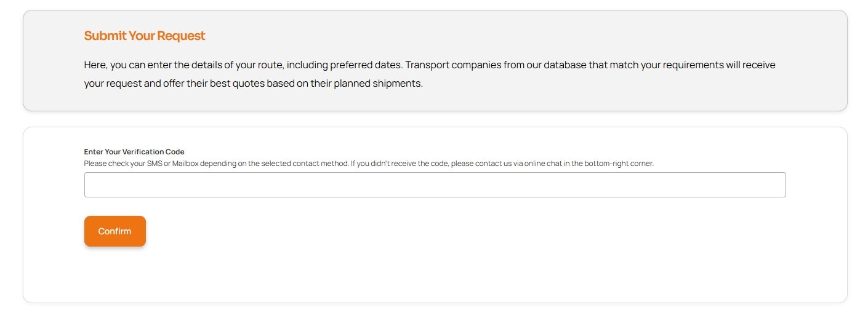Click the verification code input field
Image resolution: width=868 pixels, height=321 pixels.
pyautogui.click(x=435, y=184)
